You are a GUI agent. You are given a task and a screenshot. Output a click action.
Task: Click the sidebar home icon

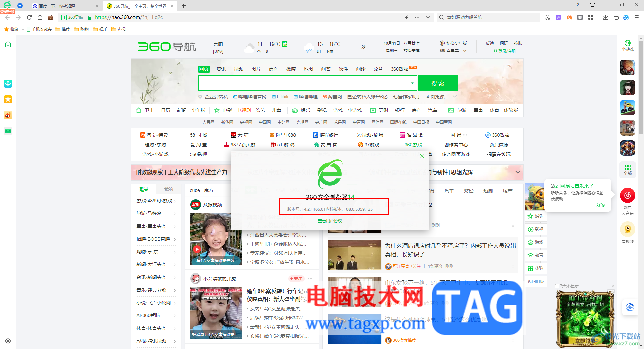click(8, 45)
